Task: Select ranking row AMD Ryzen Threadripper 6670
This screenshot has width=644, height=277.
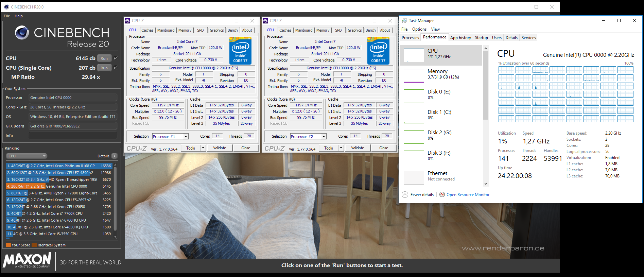Action: [59, 179]
